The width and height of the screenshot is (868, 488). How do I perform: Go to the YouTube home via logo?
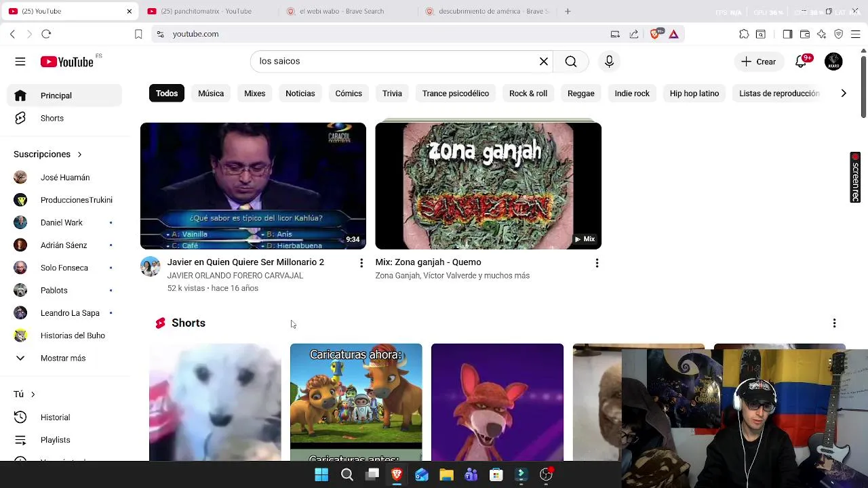(x=66, y=62)
